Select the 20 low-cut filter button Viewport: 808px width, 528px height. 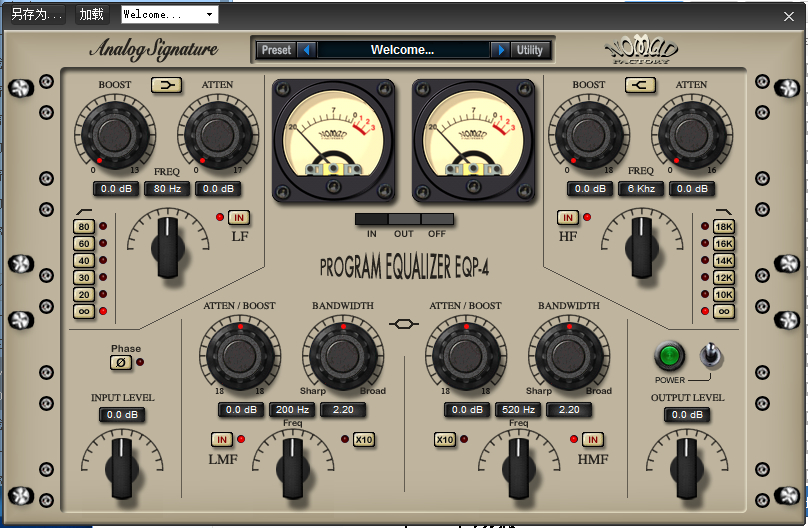point(84,295)
